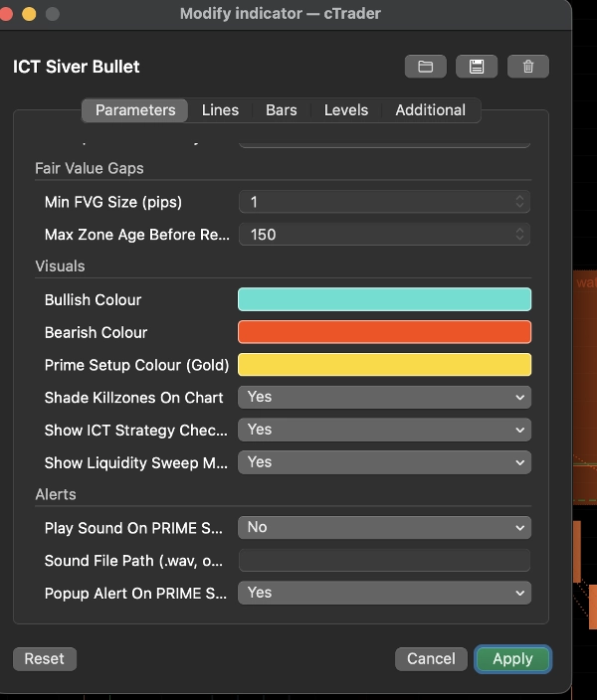
Task: Click the Sound File Path label
Action: (133, 560)
